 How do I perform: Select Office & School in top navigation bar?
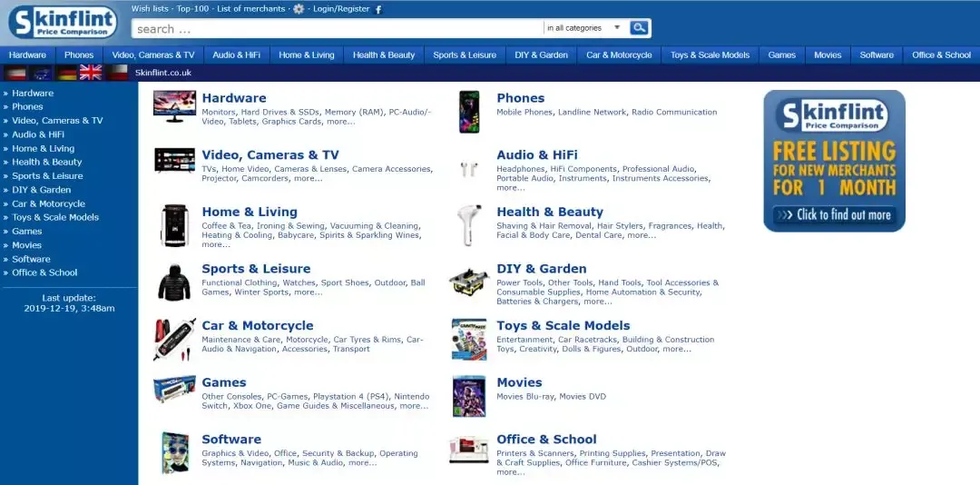[x=941, y=55]
